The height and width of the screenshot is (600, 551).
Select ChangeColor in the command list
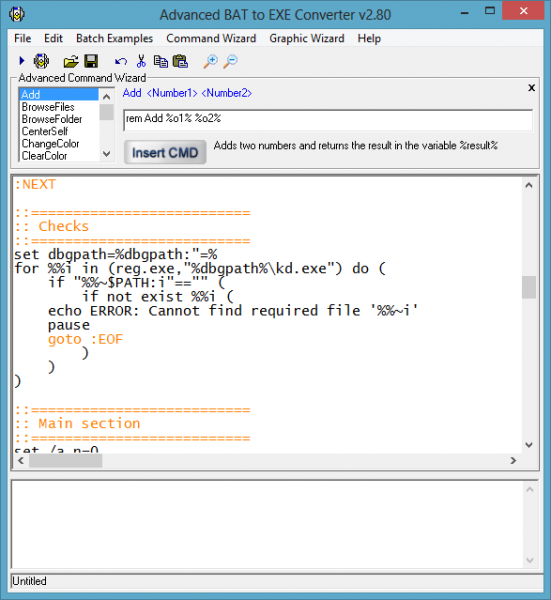[x=59, y=143]
